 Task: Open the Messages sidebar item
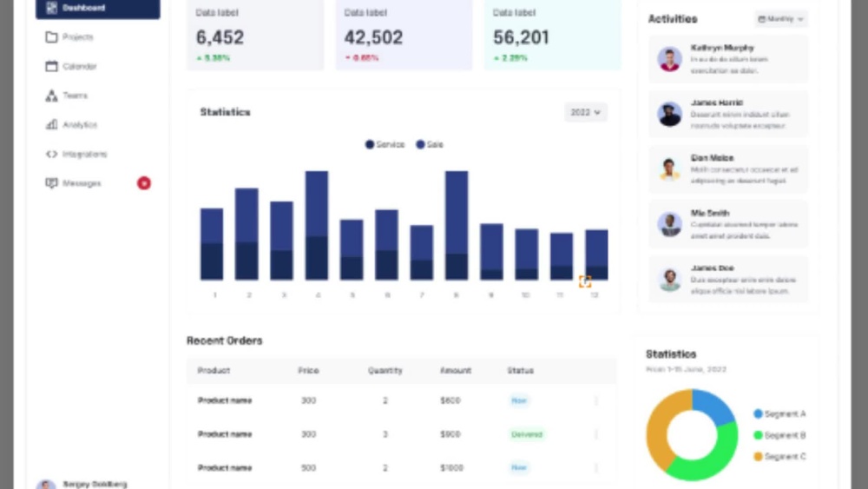pyautogui.click(x=98, y=183)
